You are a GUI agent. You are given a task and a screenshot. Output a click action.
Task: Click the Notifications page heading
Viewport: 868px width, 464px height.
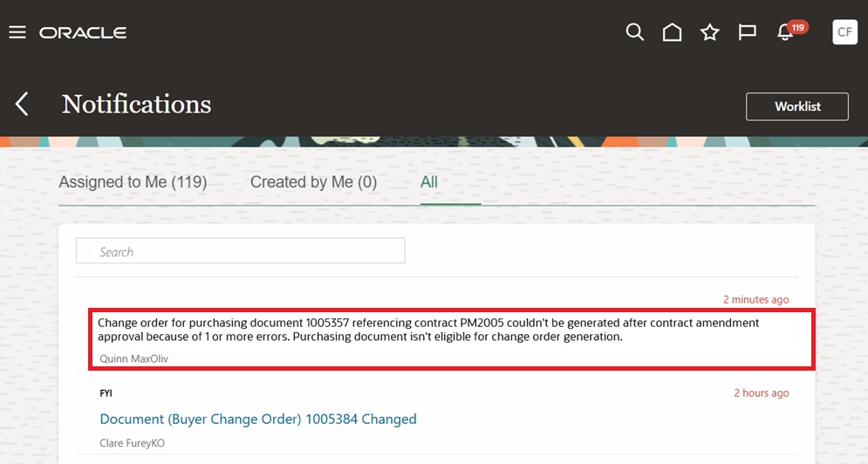pos(136,104)
